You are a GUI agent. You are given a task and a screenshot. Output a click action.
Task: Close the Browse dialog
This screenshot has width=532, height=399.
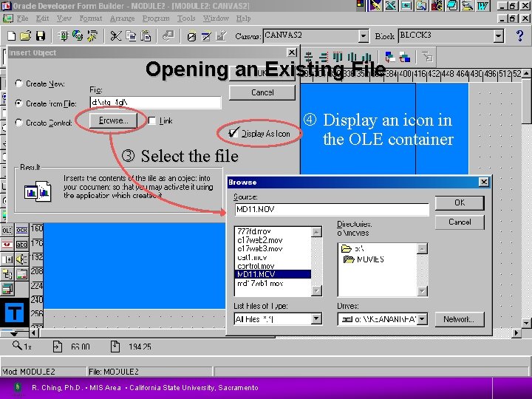(x=483, y=183)
